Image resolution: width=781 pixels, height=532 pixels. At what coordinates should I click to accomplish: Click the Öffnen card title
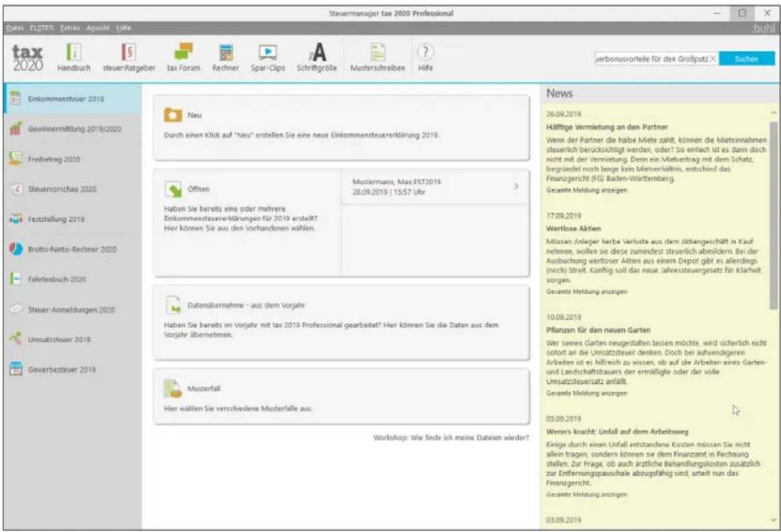tap(198, 189)
